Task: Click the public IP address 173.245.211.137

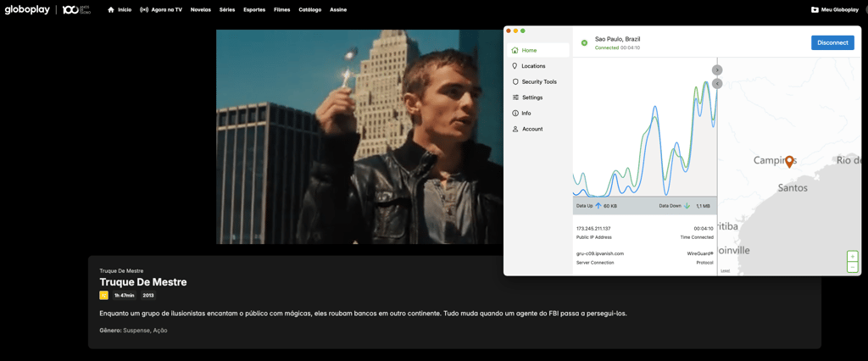Action: point(593,228)
